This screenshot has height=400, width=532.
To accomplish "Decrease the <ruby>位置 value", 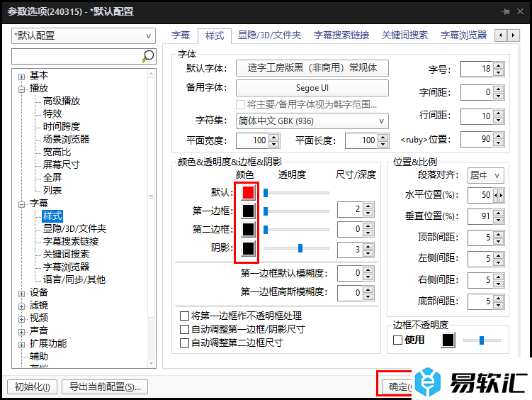I will (499, 143).
